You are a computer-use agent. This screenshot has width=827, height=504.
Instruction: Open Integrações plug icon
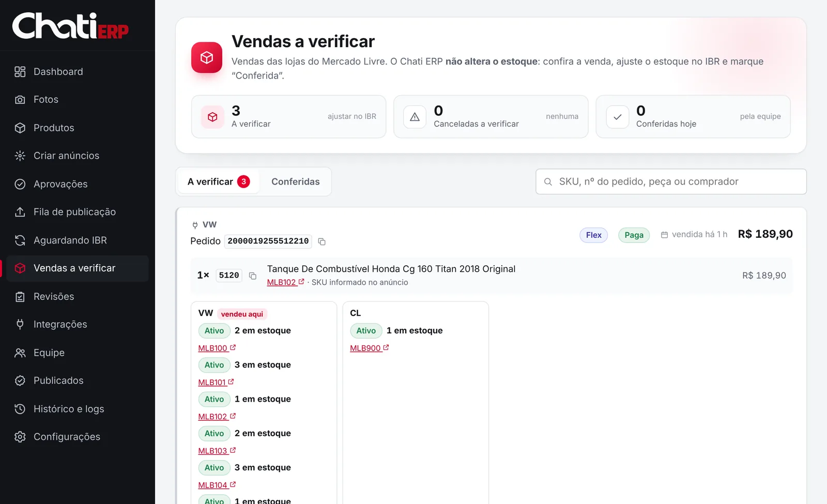[20, 324]
